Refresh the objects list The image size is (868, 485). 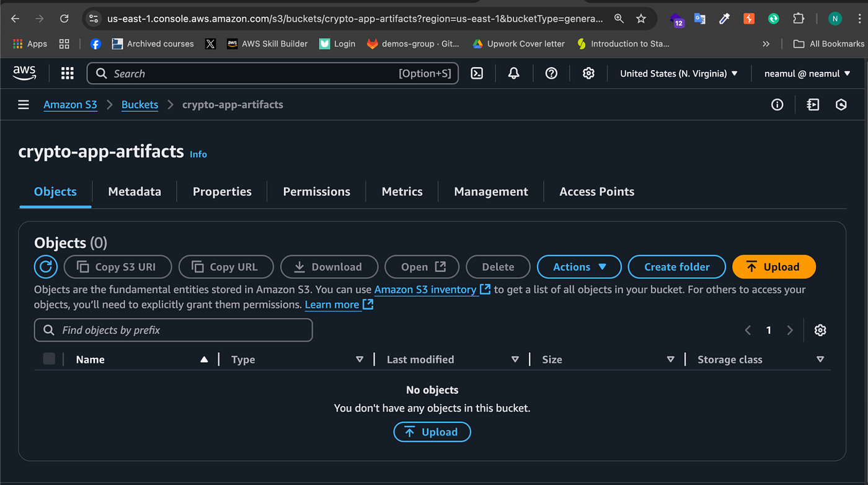(x=46, y=267)
